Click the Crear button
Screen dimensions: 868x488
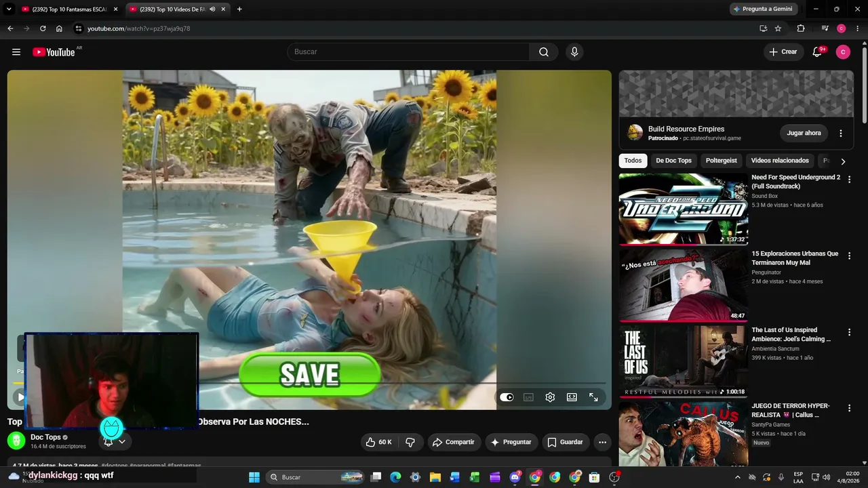pos(783,52)
